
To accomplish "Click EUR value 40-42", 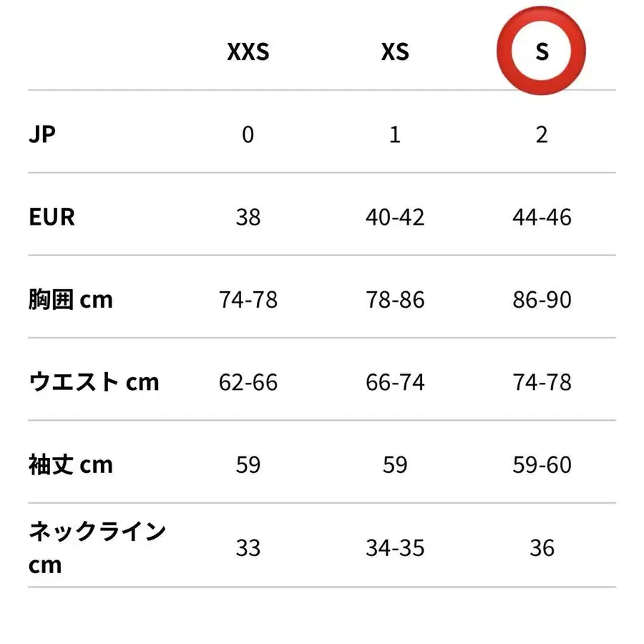I will click(394, 216).
